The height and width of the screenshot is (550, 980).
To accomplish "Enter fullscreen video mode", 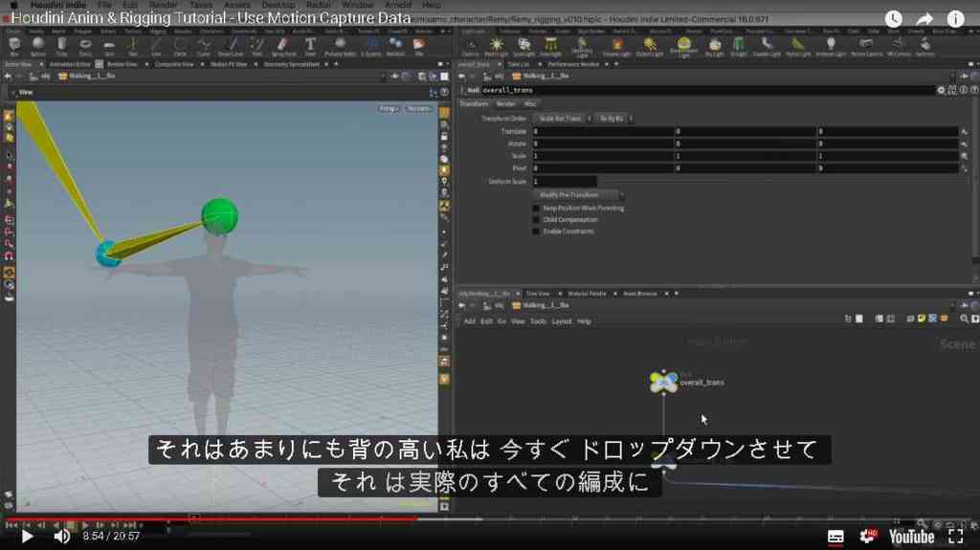I will tap(956, 537).
